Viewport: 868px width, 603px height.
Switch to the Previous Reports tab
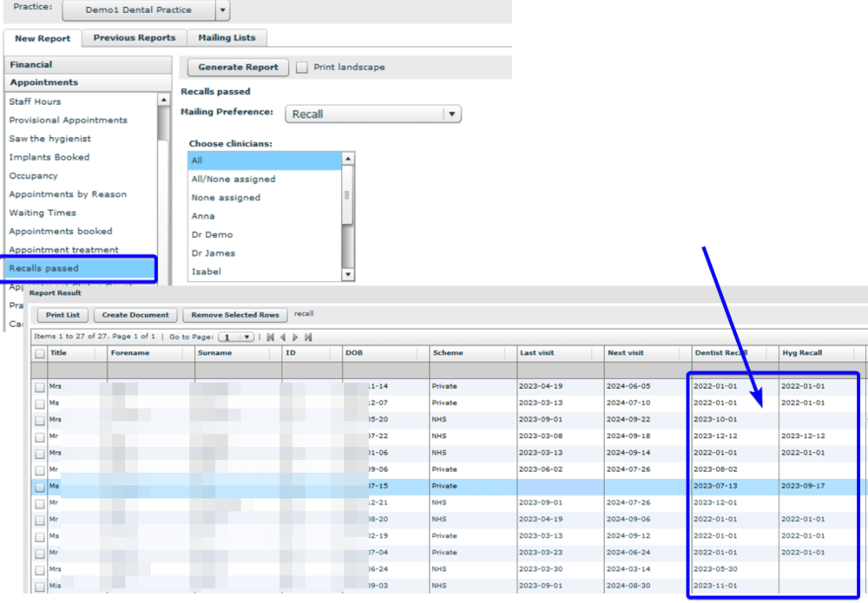[135, 38]
